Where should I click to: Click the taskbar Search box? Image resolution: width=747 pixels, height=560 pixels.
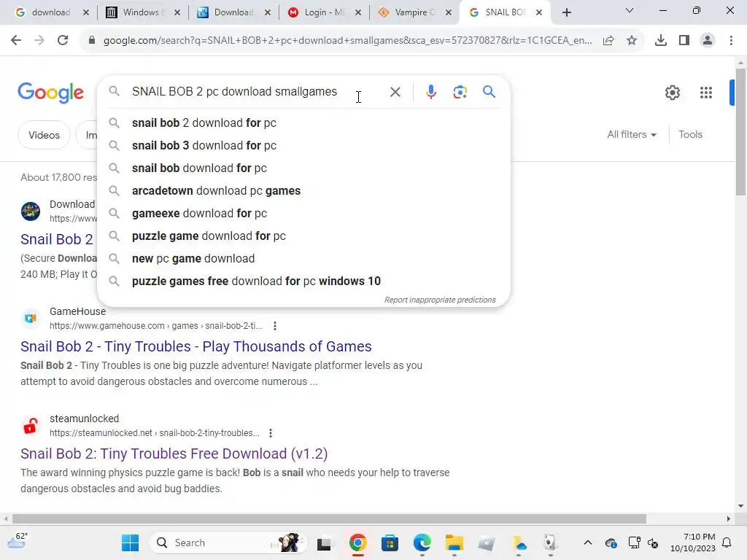pos(228,542)
